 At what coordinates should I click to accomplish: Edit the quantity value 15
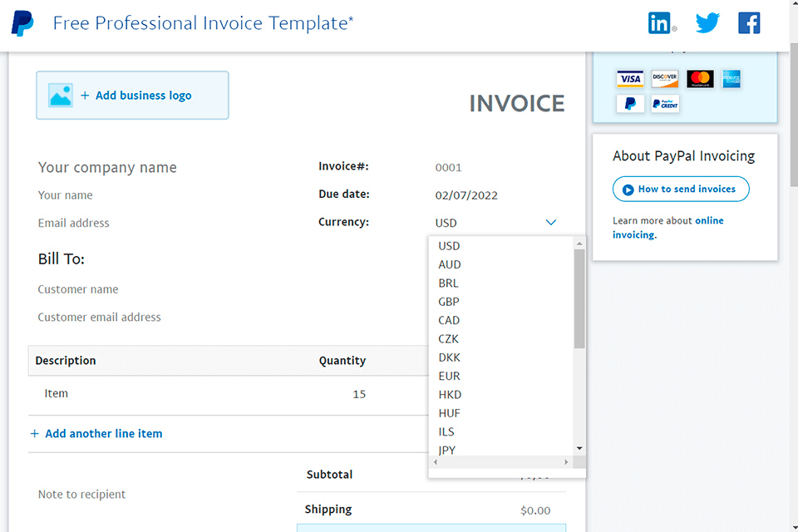coord(359,394)
